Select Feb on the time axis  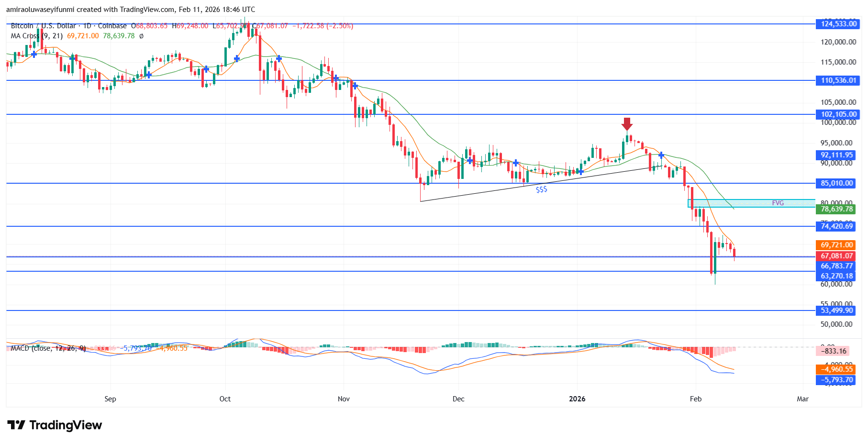coord(696,399)
